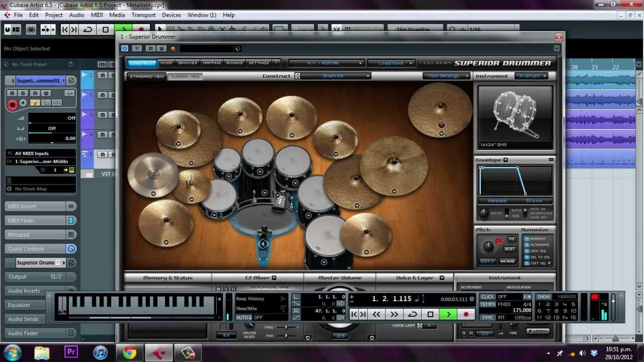Viewport: 644px width, 362px height.
Task: Open the Mapping tab
Action: click(x=212, y=63)
